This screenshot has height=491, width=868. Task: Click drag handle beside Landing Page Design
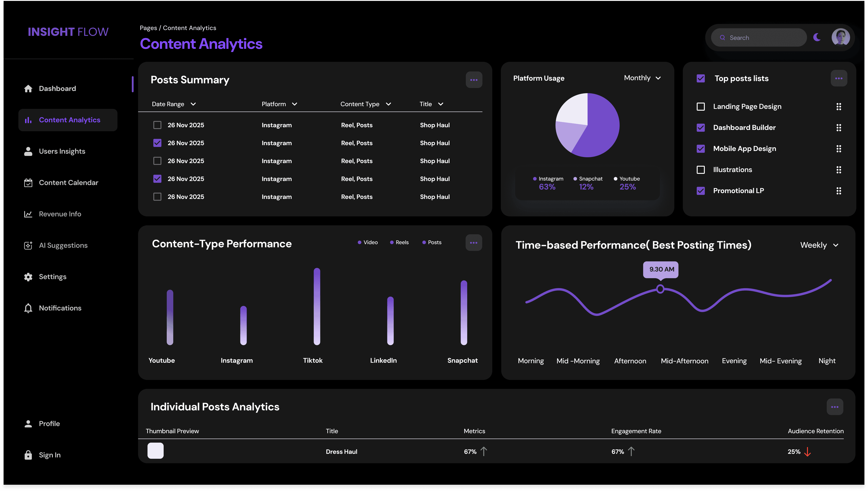[839, 107]
